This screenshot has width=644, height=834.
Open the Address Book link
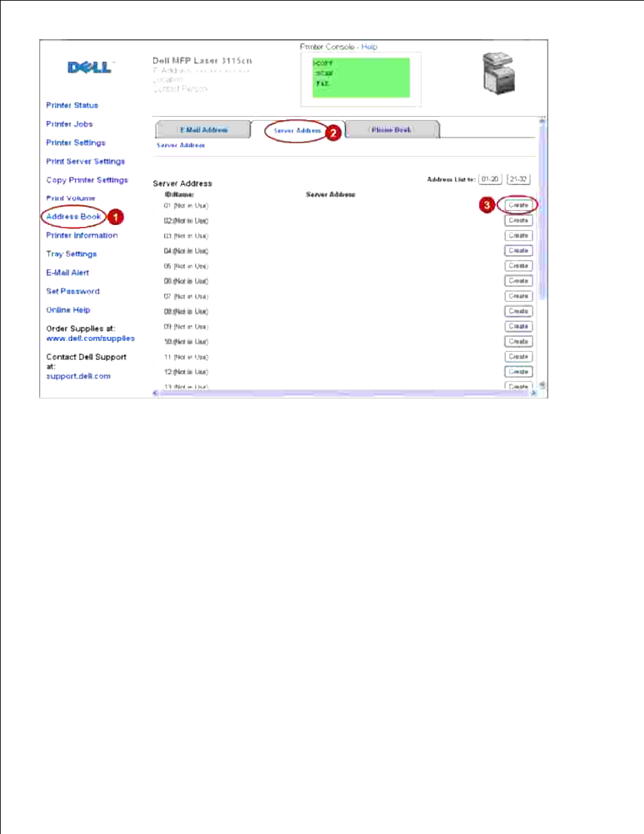(74, 217)
